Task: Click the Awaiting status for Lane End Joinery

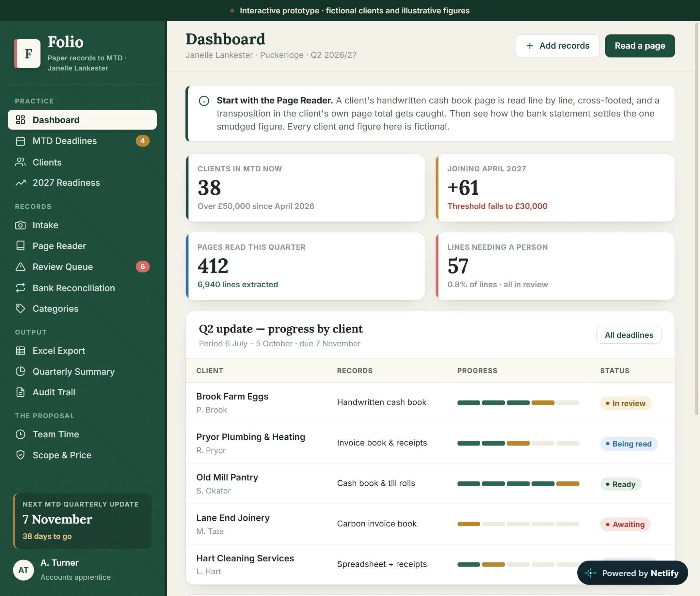Action: [x=625, y=525]
